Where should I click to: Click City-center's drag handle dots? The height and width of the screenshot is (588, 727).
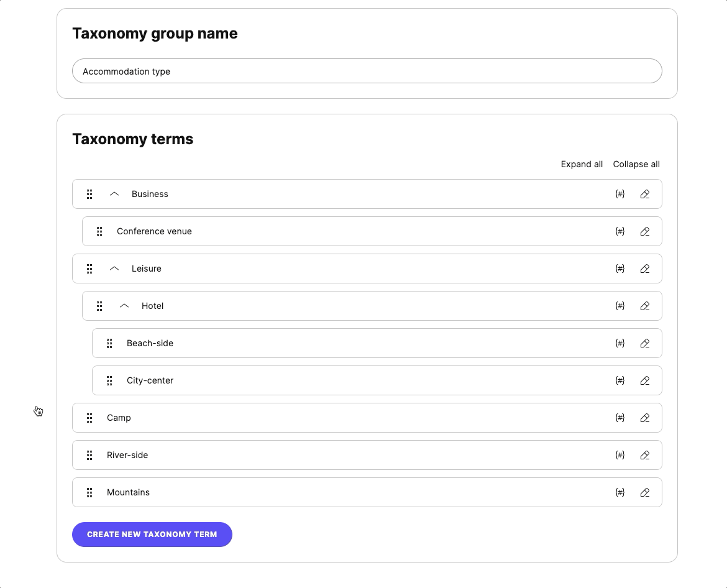109,380
